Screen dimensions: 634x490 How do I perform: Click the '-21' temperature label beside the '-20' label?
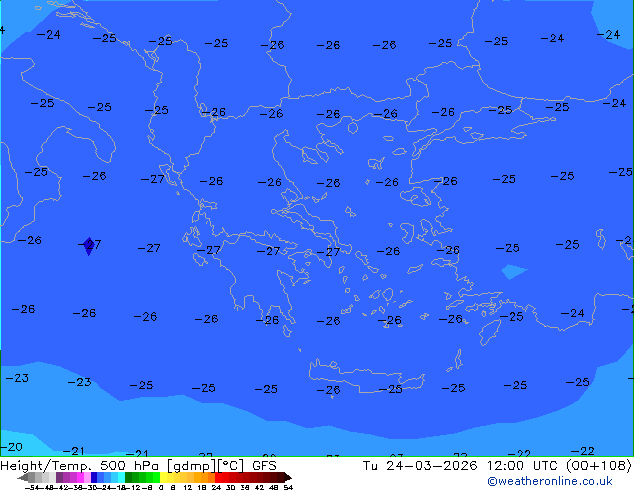[x=74, y=451]
